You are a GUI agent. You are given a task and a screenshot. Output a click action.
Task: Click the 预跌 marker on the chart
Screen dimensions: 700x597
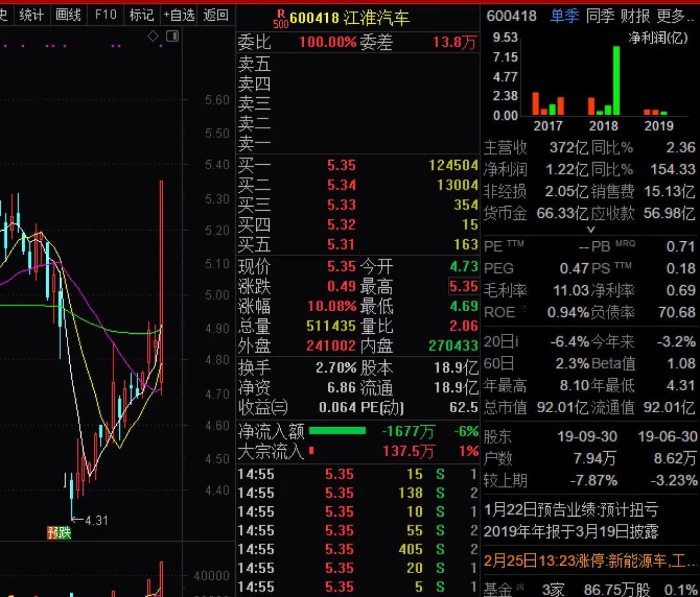60,532
